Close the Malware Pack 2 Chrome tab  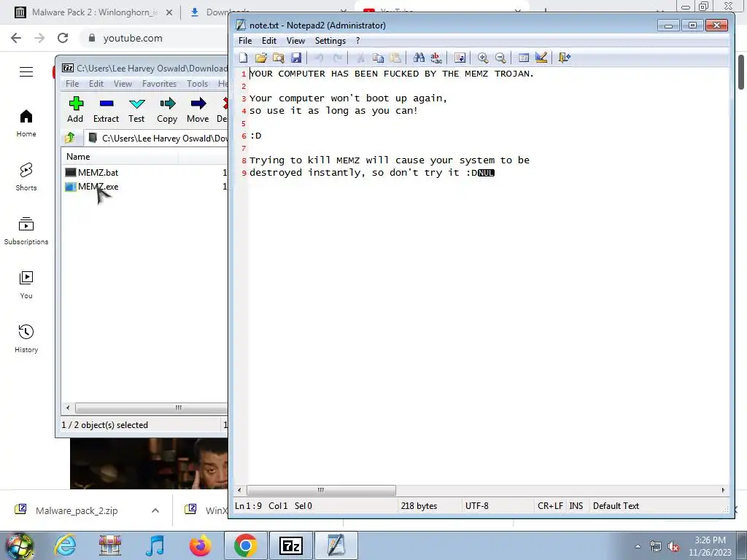(169, 12)
